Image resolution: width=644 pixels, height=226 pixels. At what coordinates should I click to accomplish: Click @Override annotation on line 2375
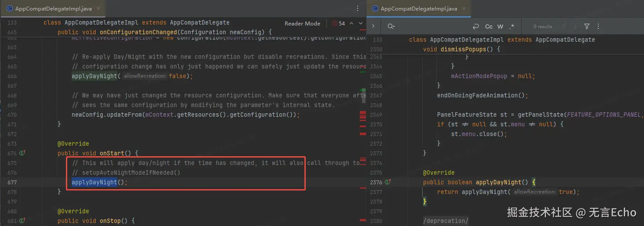point(439,172)
